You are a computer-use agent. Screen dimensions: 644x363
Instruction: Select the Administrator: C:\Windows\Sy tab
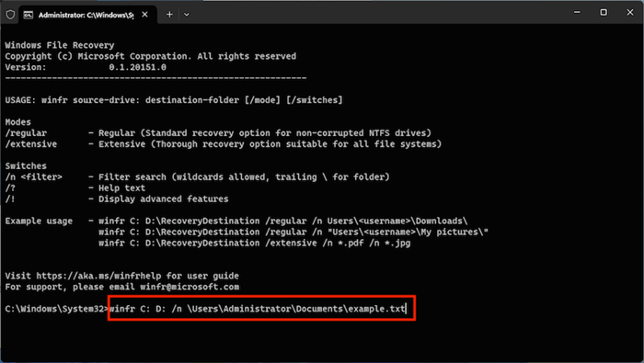pyautogui.click(x=86, y=15)
